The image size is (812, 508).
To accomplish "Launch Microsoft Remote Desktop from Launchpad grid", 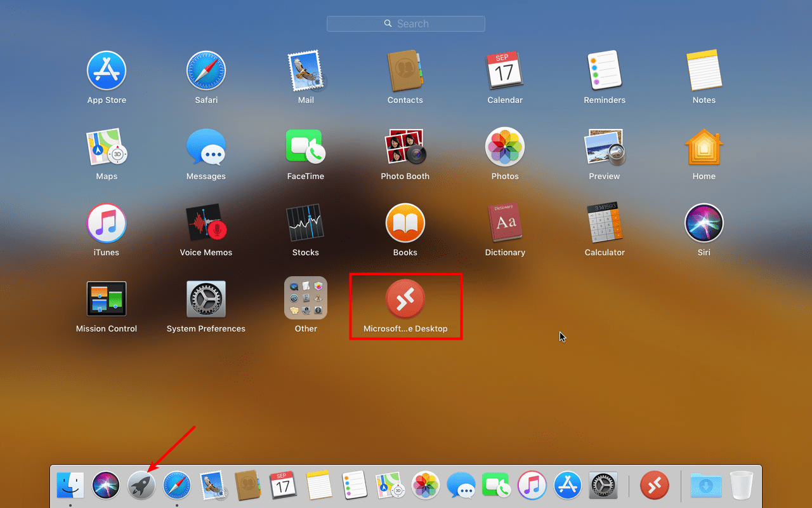I will pos(405,299).
